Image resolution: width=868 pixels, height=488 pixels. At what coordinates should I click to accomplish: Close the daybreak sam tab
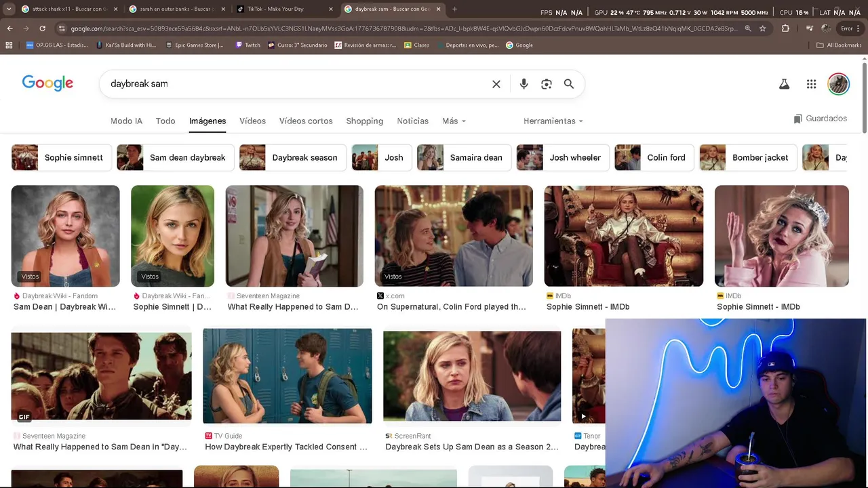tap(439, 9)
